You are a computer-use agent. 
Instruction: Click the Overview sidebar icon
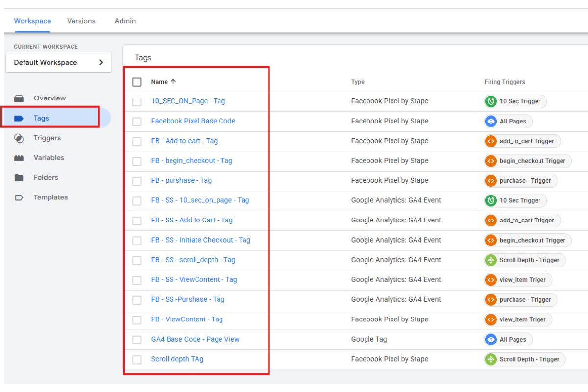tap(19, 98)
